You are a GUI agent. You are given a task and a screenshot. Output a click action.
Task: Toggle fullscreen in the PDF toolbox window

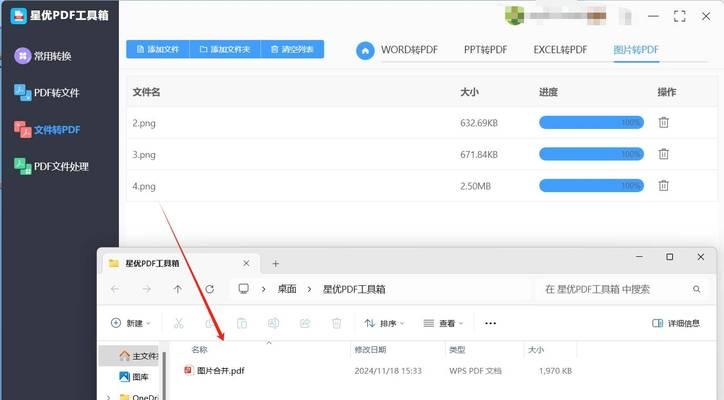tap(680, 16)
